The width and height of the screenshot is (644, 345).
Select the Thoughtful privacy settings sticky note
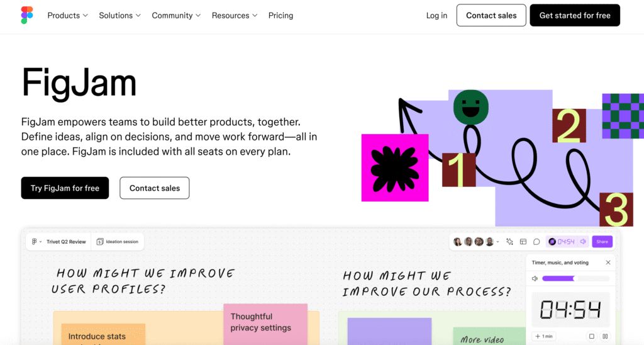tap(265, 324)
